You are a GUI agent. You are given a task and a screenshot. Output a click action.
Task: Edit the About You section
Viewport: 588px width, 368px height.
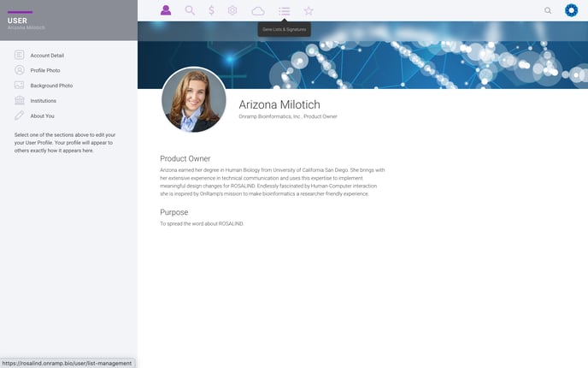[43, 116]
